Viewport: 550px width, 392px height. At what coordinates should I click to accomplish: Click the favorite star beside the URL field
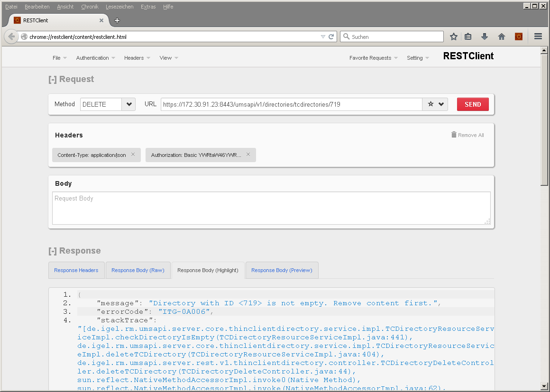pos(431,104)
